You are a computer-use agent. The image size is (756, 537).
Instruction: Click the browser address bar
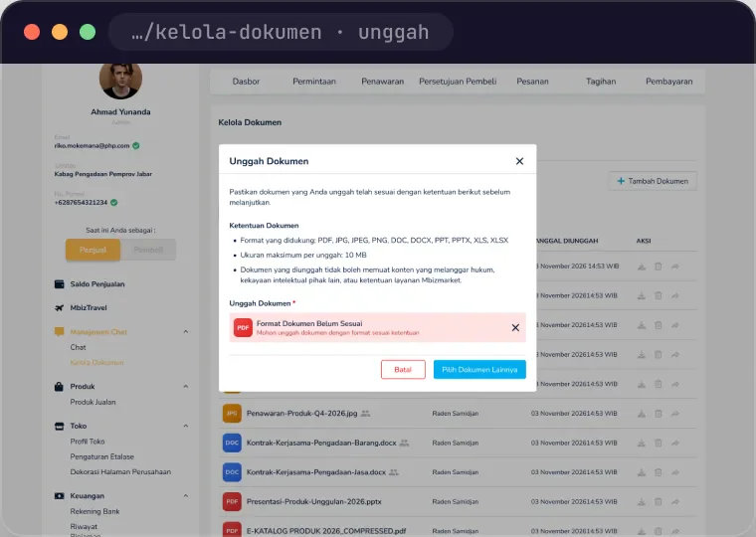coord(282,32)
